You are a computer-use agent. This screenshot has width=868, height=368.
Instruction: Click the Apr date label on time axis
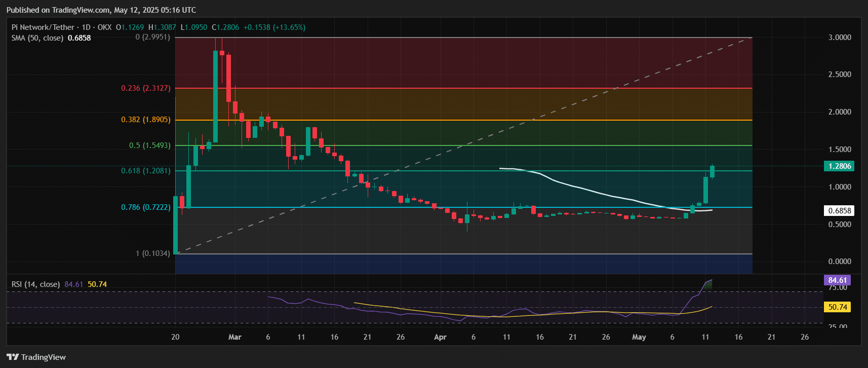click(x=440, y=337)
